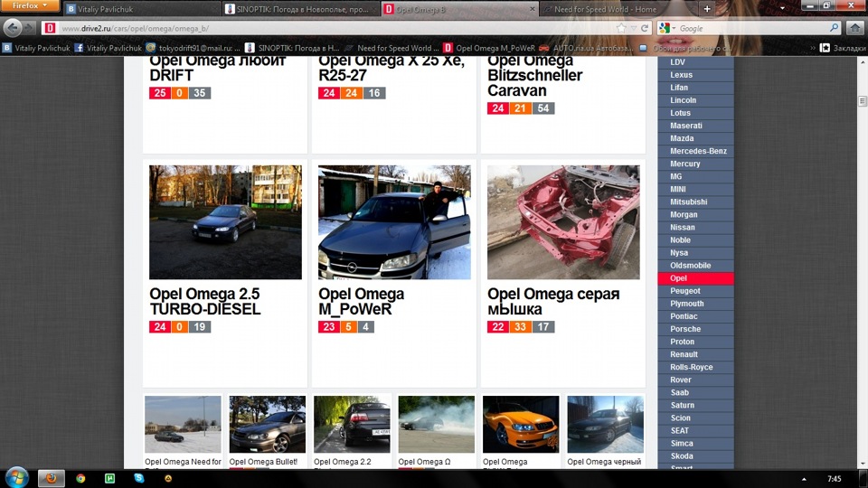
Task: Open the Facebook Vitaliy Pavlichuk bookmark
Action: tap(108, 48)
